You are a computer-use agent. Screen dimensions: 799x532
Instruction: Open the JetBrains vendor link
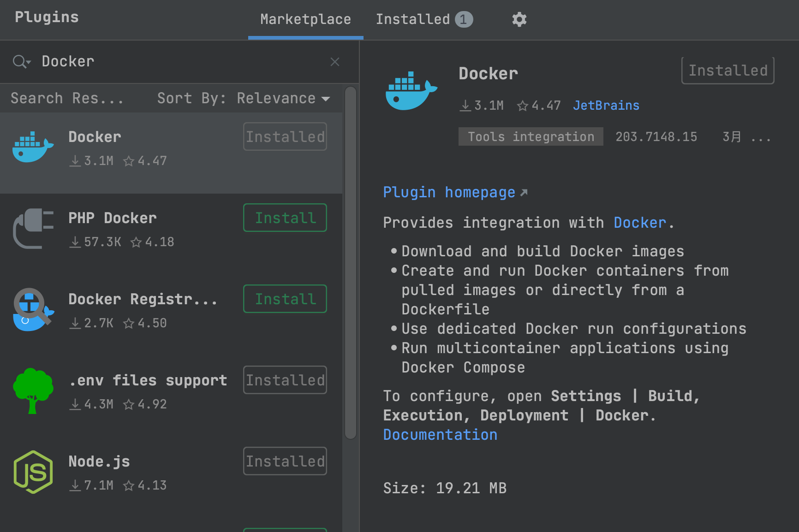[x=606, y=106]
